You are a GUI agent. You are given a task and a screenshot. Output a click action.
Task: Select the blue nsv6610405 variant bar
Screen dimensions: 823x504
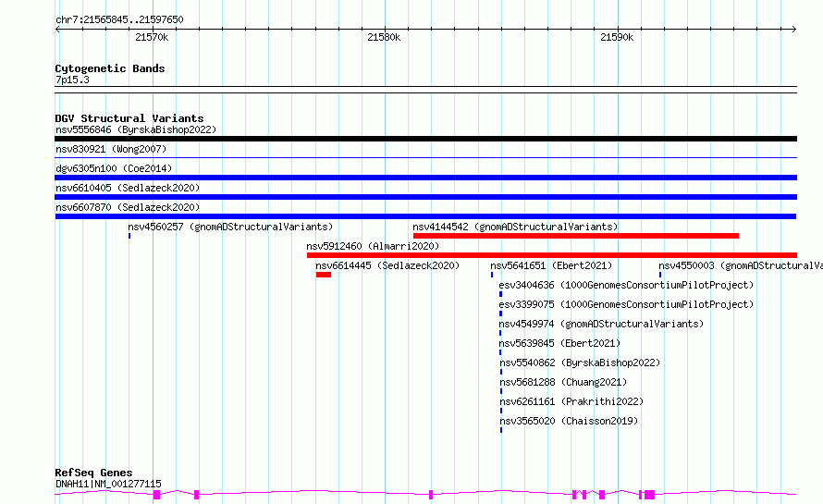(x=425, y=197)
